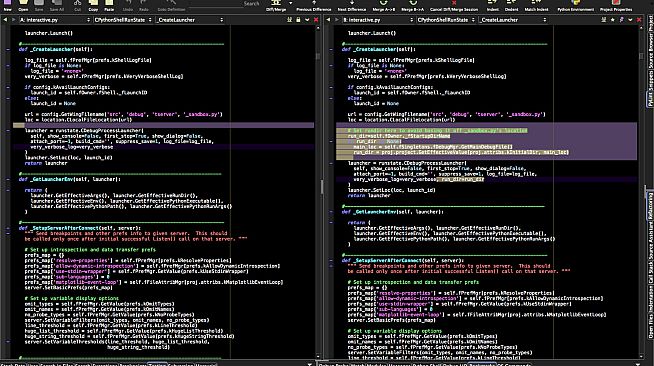Open CPythonShellRunState class dropdown in editor A
654x366 pixels.
point(123,20)
